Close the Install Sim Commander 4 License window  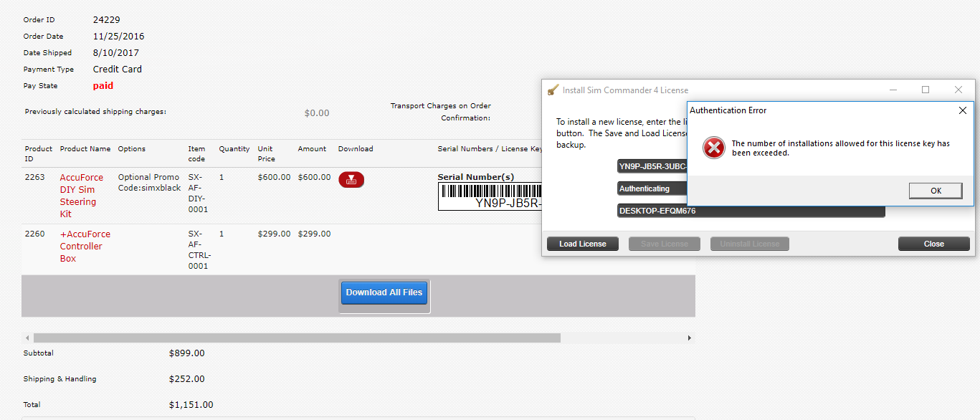coord(958,90)
